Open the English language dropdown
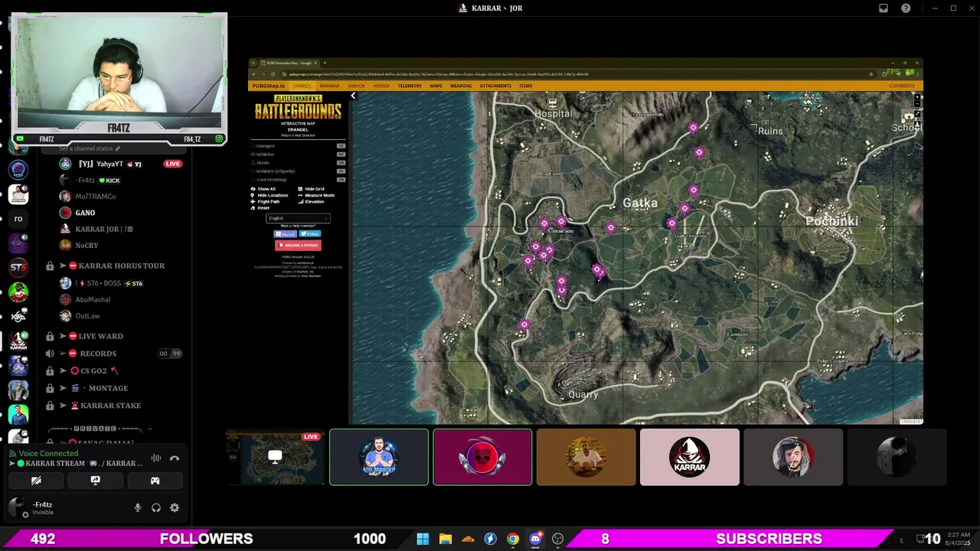This screenshot has width=980, height=551. [x=298, y=218]
